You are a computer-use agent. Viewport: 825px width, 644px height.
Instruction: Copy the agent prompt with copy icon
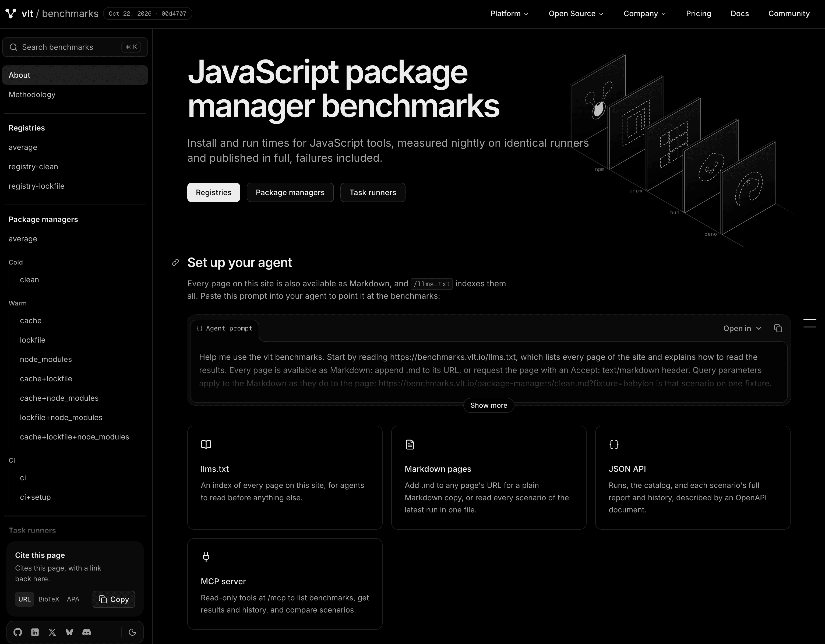[x=778, y=329]
